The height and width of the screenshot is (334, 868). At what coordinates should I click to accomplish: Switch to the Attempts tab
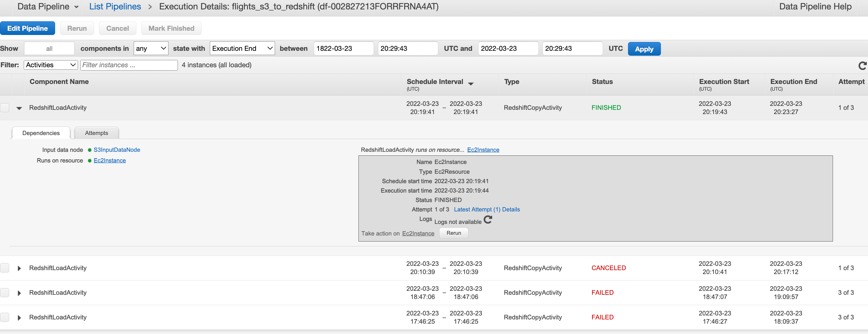(96, 133)
